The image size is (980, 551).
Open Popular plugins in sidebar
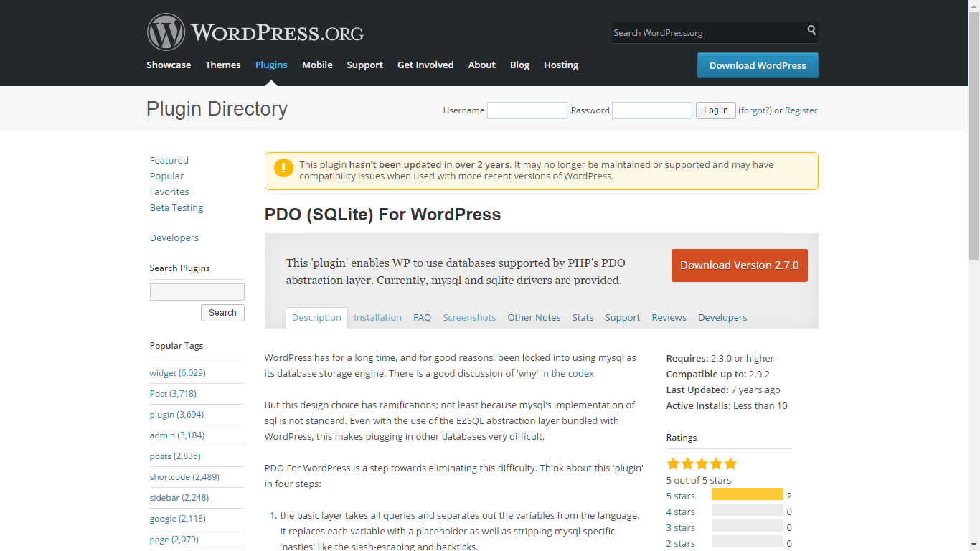click(x=166, y=176)
